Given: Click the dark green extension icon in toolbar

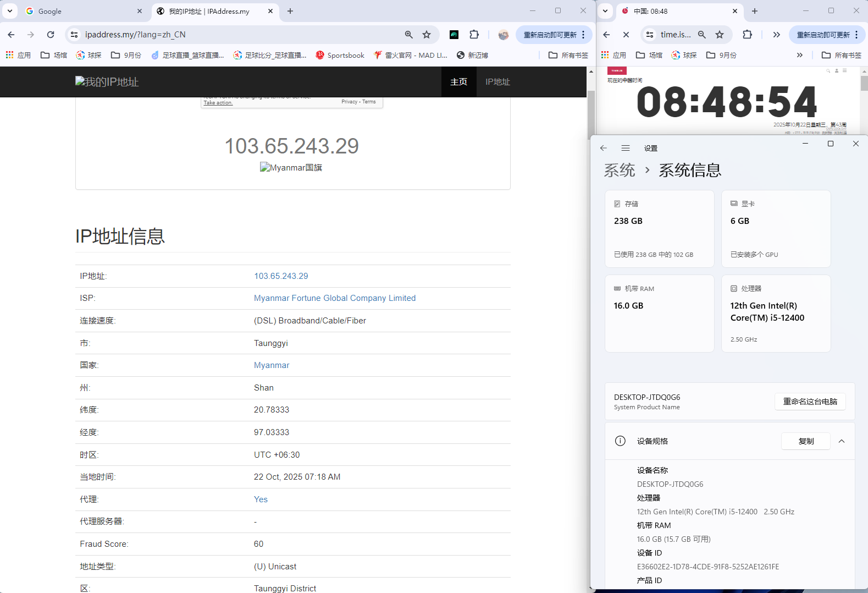Looking at the screenshot, I should click(x=454, y=34).
